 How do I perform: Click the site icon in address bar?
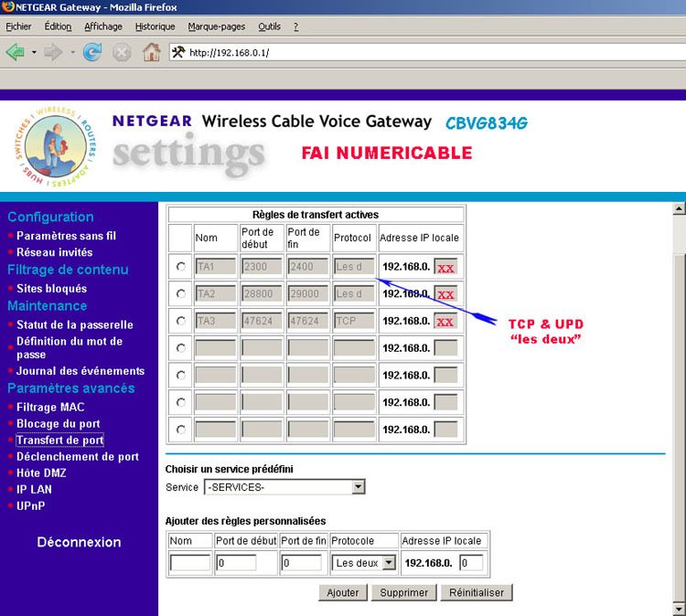178,52
